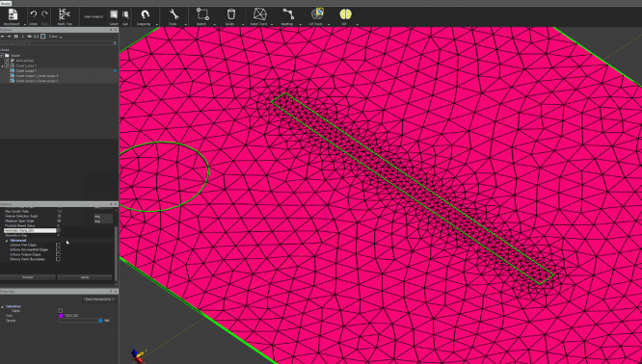This screenshot has width=642, height=364.
Task: Open the purple Color swatch
Action: (x=61, y=316)
